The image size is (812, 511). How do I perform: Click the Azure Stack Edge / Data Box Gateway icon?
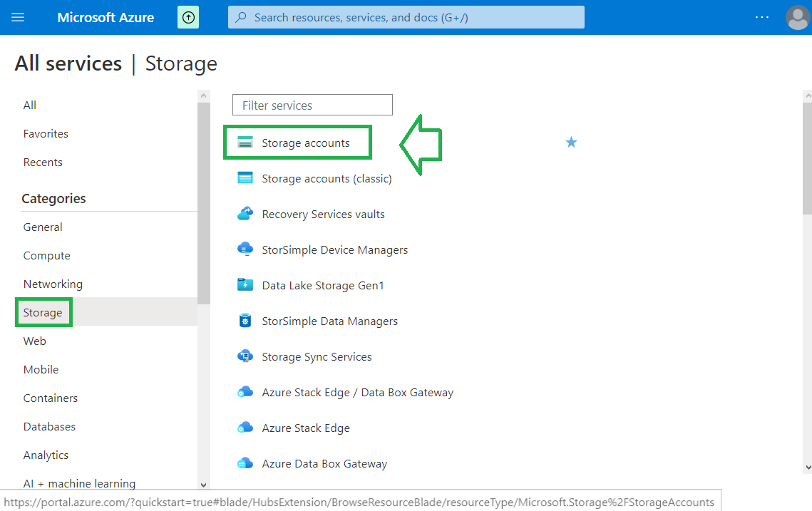click(245, 393)
